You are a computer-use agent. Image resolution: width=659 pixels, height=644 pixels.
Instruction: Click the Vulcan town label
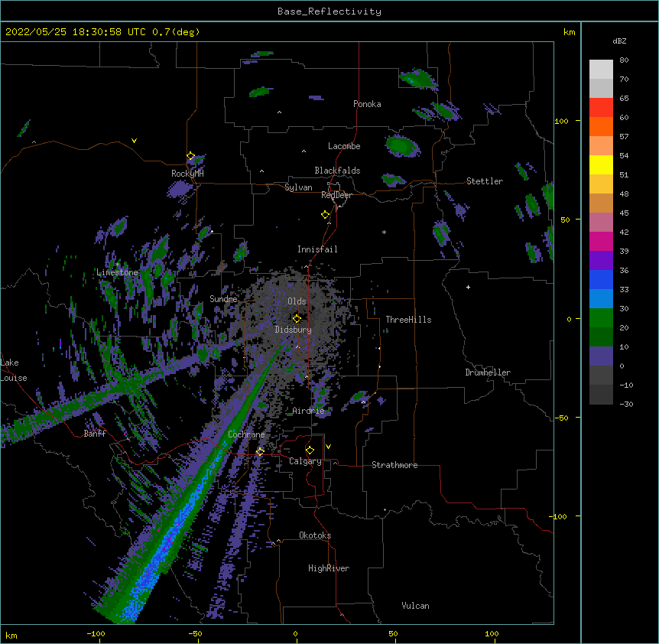[x=415, y=606]
